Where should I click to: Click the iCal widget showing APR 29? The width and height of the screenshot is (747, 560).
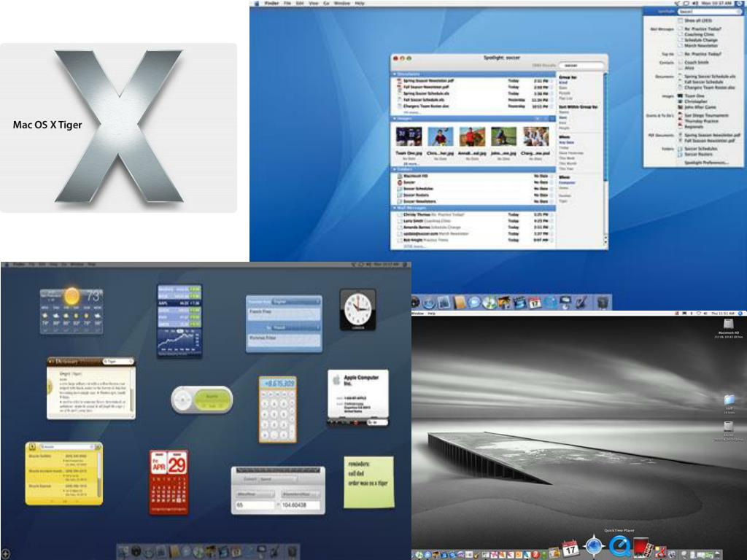tap(169, 483)
